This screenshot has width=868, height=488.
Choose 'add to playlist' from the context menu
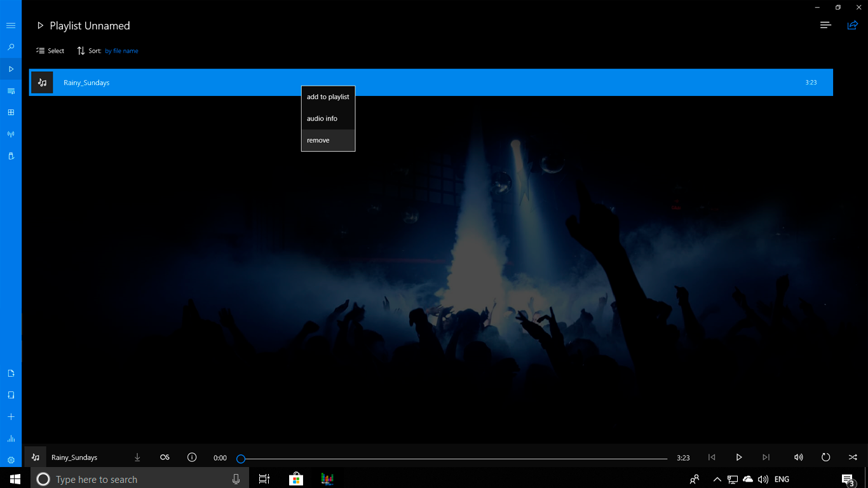click(x=328, y=97)
